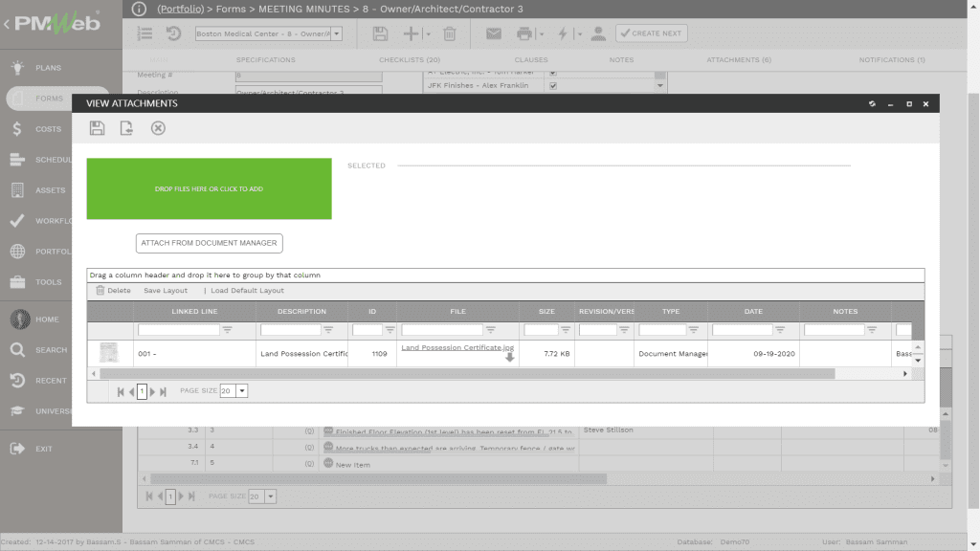Click the attachments grid horizontal scrollbar
This screenshot has height=551, width=980.
click(x=467, y=374)
